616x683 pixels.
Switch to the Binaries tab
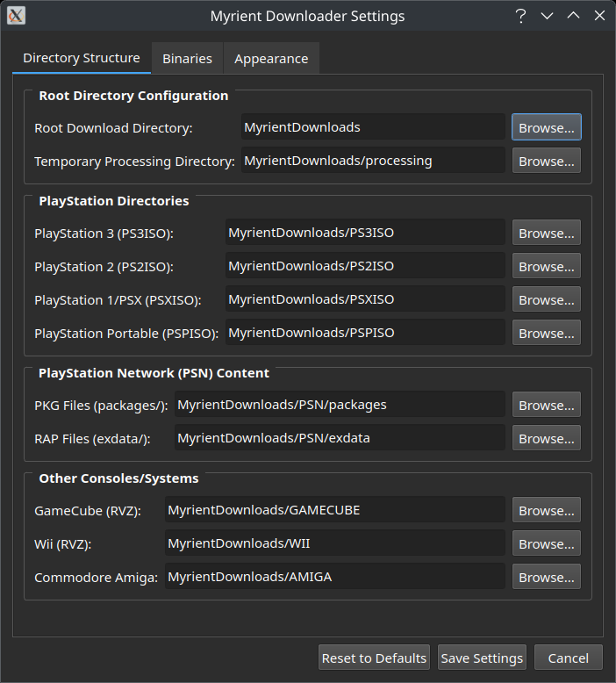pos(187,59)
